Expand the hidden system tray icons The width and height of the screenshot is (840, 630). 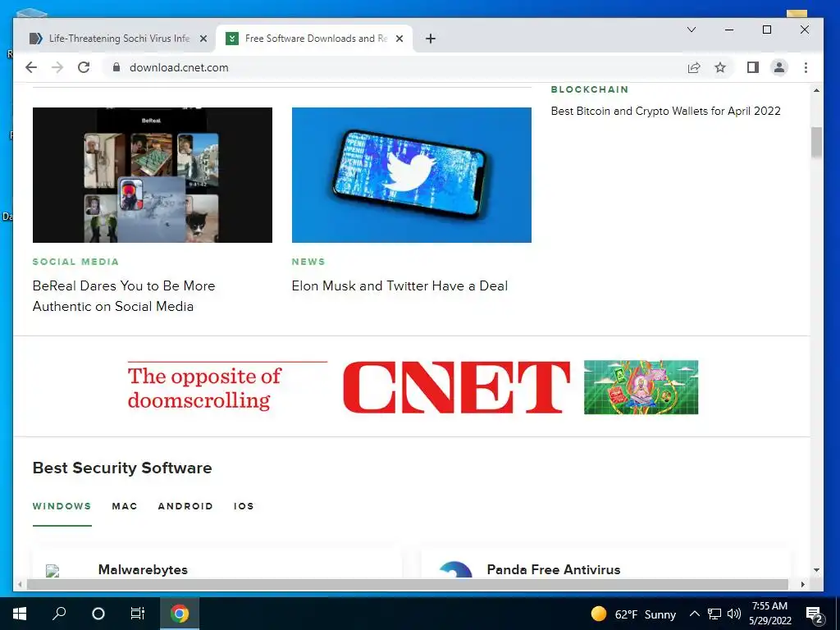pyautogui.click(x=694, y=614)
